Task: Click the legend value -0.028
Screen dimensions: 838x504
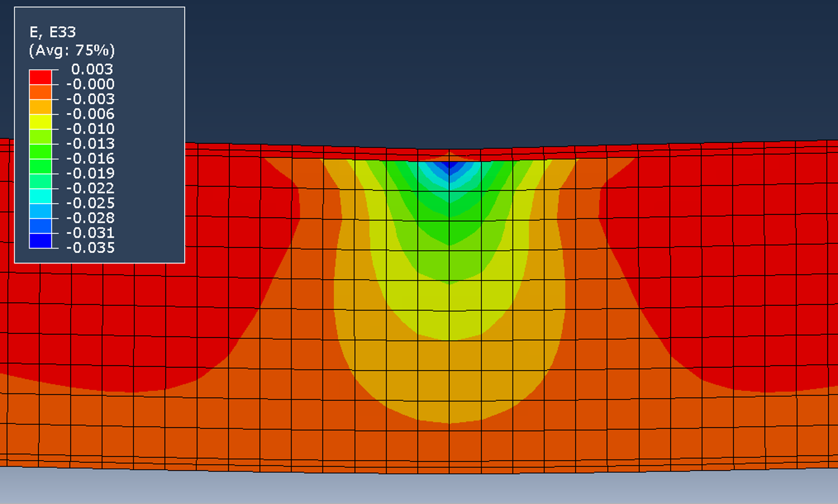Action: (x=90, y=218)
